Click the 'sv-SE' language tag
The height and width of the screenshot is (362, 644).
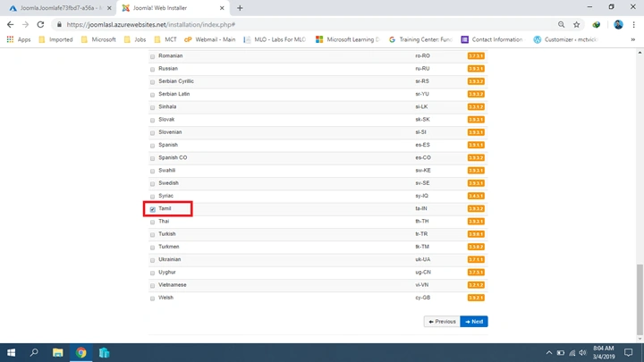(422, 183)
